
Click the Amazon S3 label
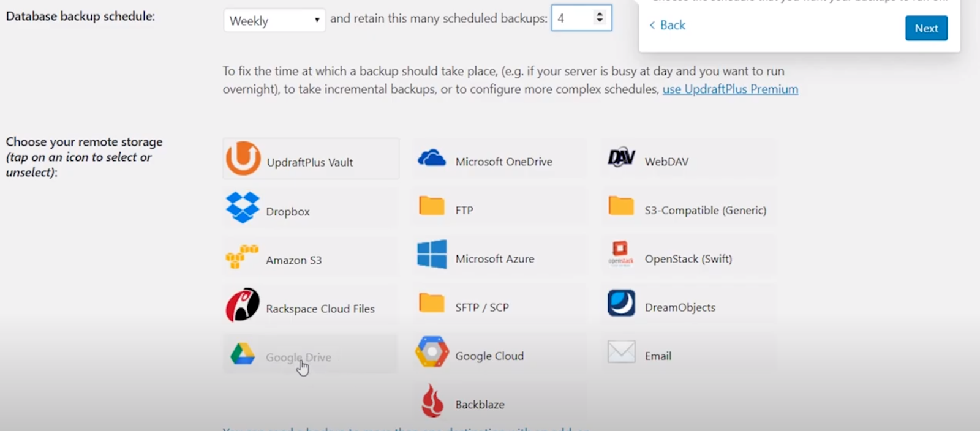point(294,260)
